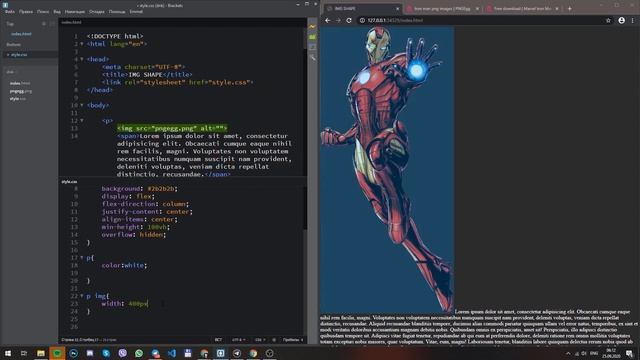Open Viber from the taskbar
This screenshot has width=640, height=360.
pos(122,353)
